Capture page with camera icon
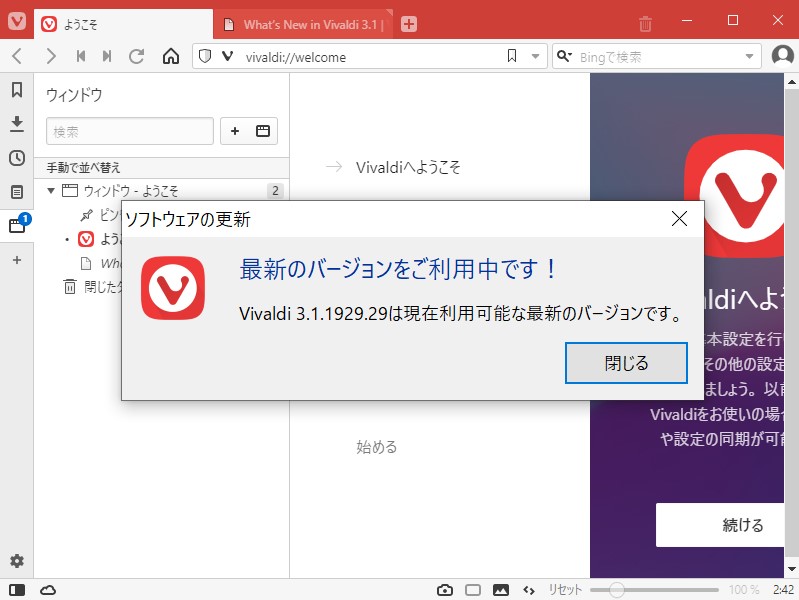The image size is (799, 600). pos(445,590)
